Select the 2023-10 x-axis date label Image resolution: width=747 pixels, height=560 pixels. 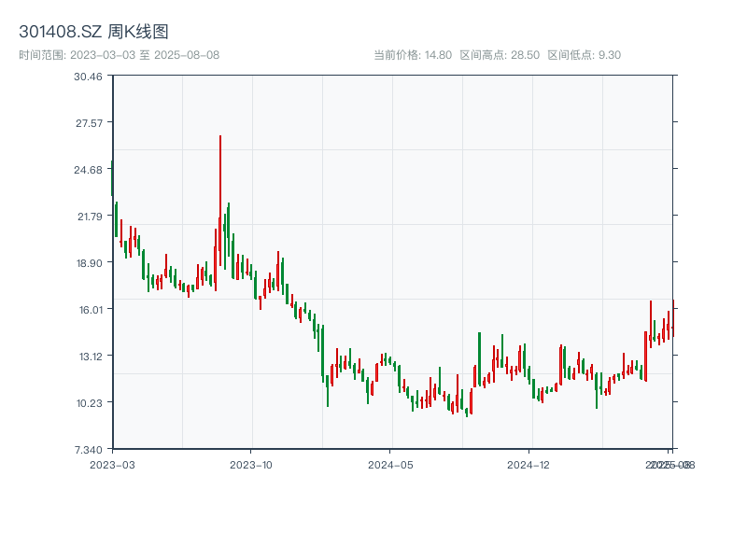251,464
